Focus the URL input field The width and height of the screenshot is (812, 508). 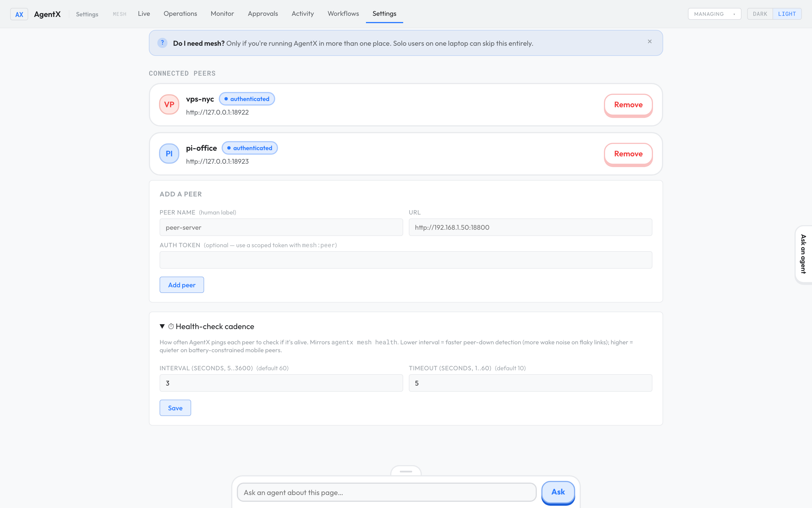coord(530,227)
